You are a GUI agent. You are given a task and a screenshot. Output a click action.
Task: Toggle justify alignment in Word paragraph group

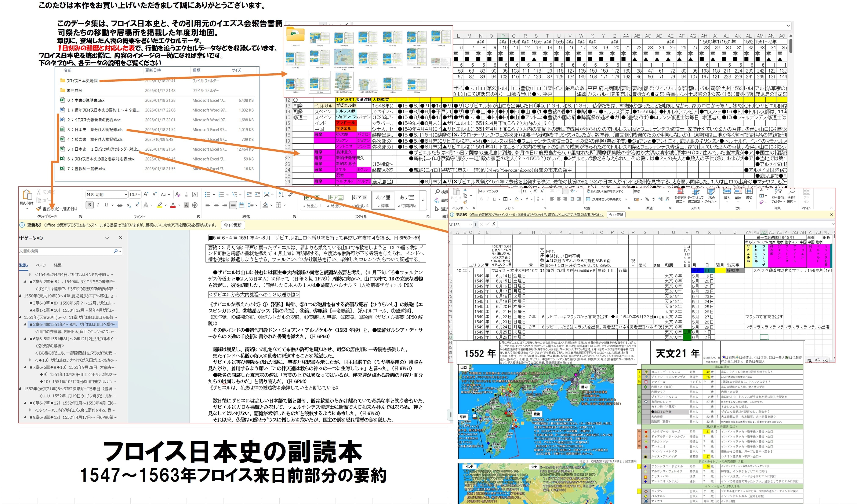pyautogui.click(x=233, y=205)
